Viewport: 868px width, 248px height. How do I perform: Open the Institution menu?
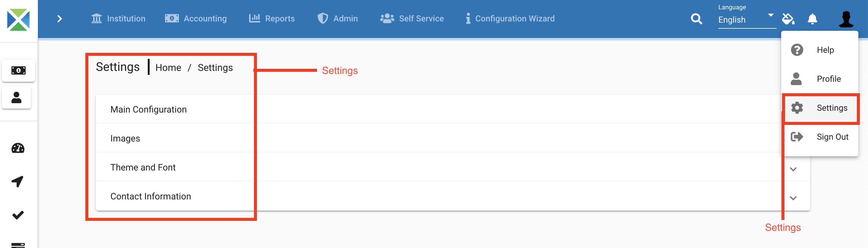click(x=118, y=18)
